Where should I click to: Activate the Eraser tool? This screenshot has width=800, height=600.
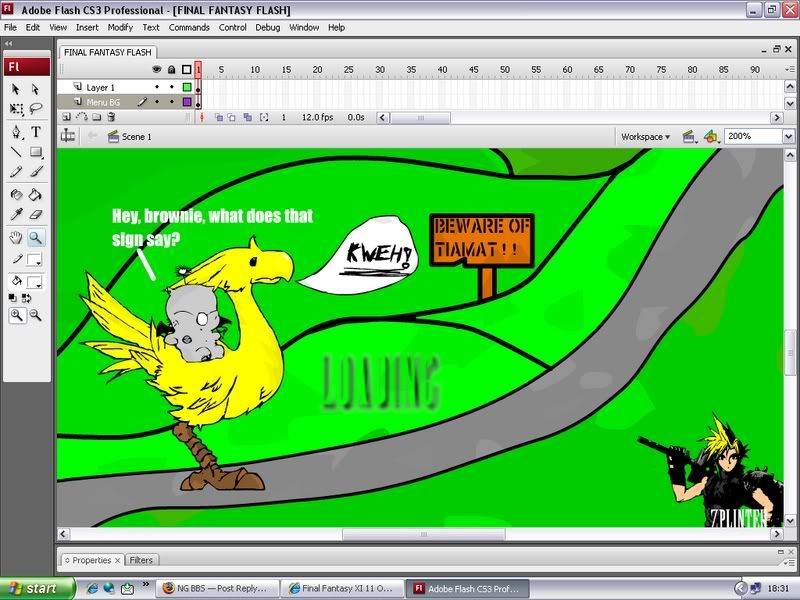(36, 214)
